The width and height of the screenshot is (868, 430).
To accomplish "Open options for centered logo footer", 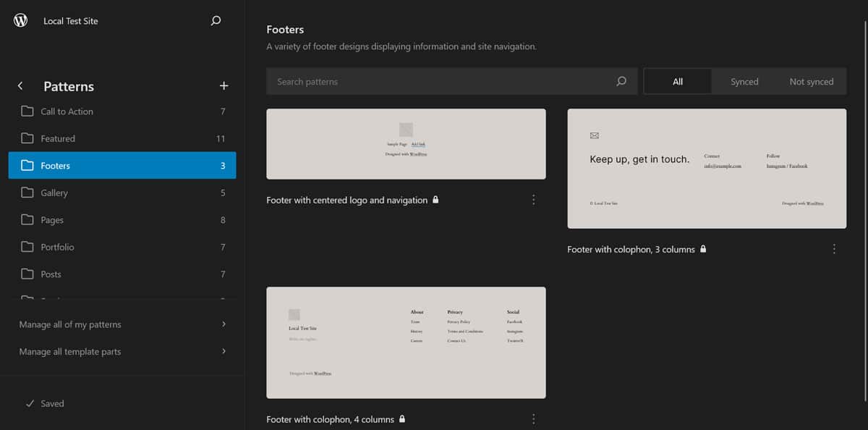I will coord(534,200).
